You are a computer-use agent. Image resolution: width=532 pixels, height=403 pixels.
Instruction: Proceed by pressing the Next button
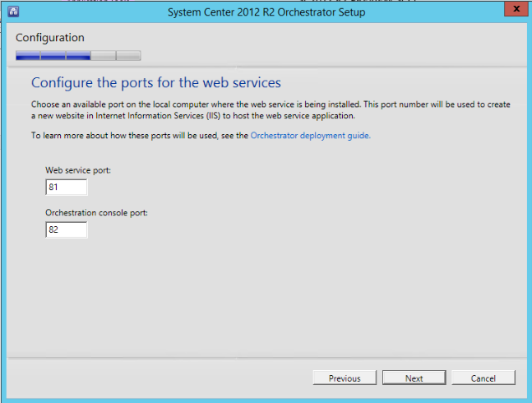(x=414, y=378)
